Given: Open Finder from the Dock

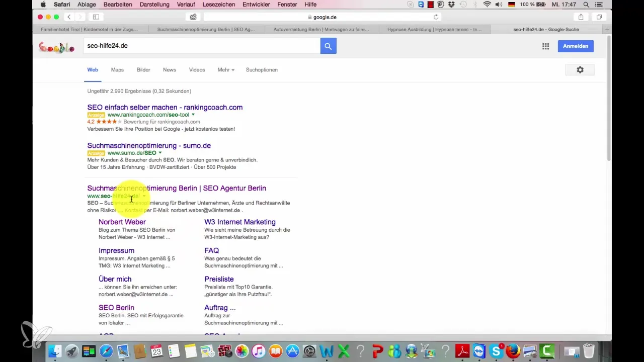Looking at the screenshot, I should 54,351.
